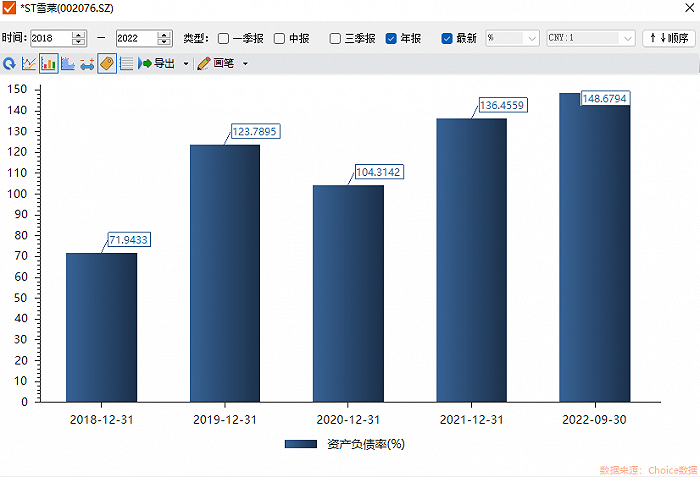Click the 画笔 pencil tool
Viewport: 700px width, 477px height.
(x=215, y=63)
